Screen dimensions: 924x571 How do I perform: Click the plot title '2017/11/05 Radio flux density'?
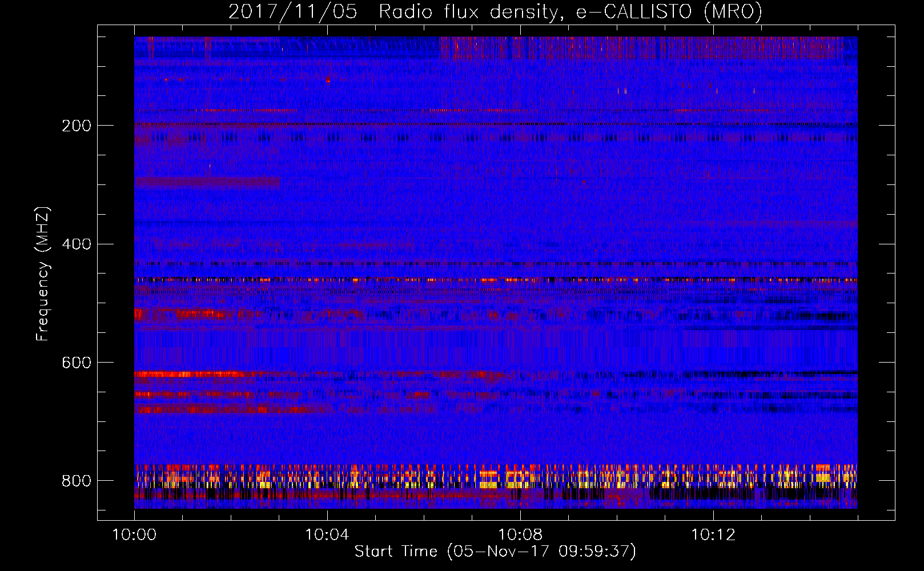[x=495, y=11]
